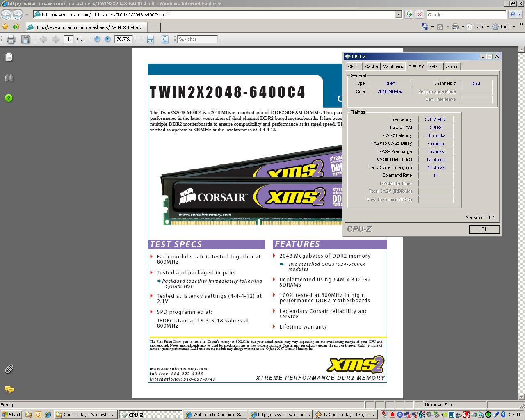Select the Memory tab in CPU-Z
The width and height of the screenshot is (525, 420).
click(416, 66)
